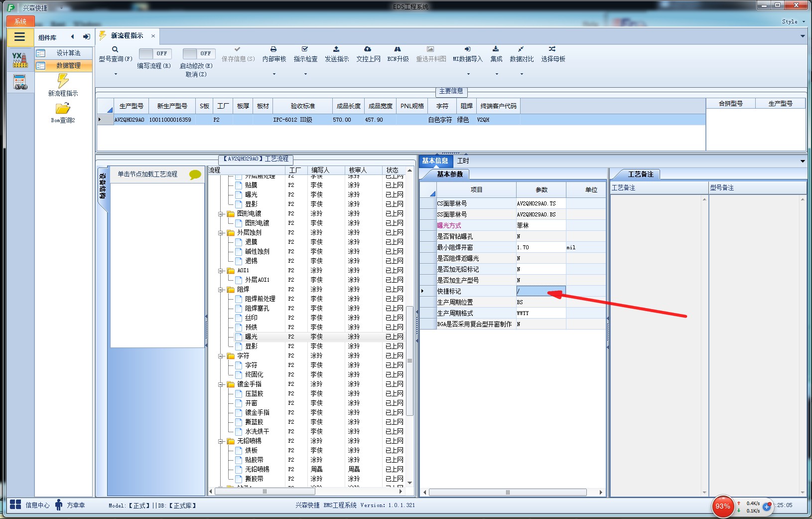This screenshot has height=519, width=812.
Task: Click the calculator icon in sidebar
Action: (x=20, y=82)
